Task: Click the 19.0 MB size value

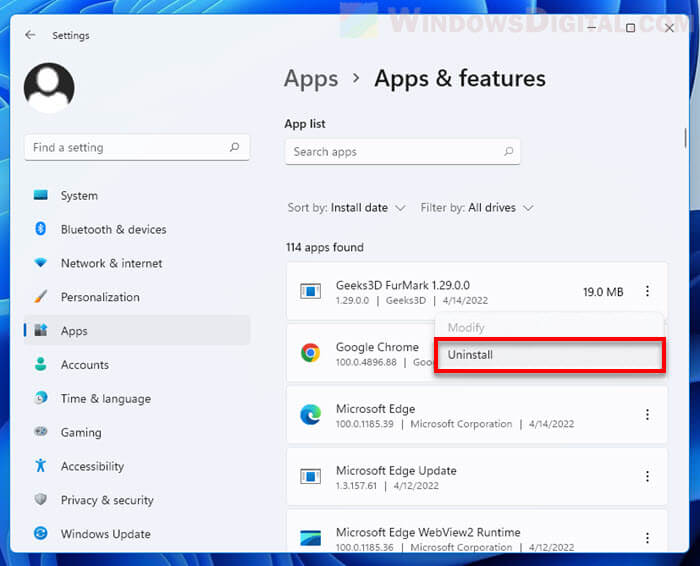Action: pyautogui.click(x=603, y=292)
